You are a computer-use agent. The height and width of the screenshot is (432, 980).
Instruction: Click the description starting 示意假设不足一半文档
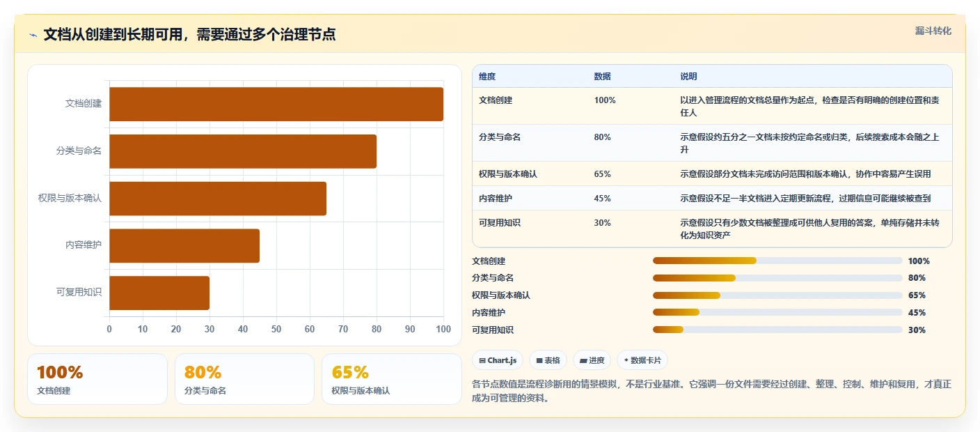tap(805, 199)
